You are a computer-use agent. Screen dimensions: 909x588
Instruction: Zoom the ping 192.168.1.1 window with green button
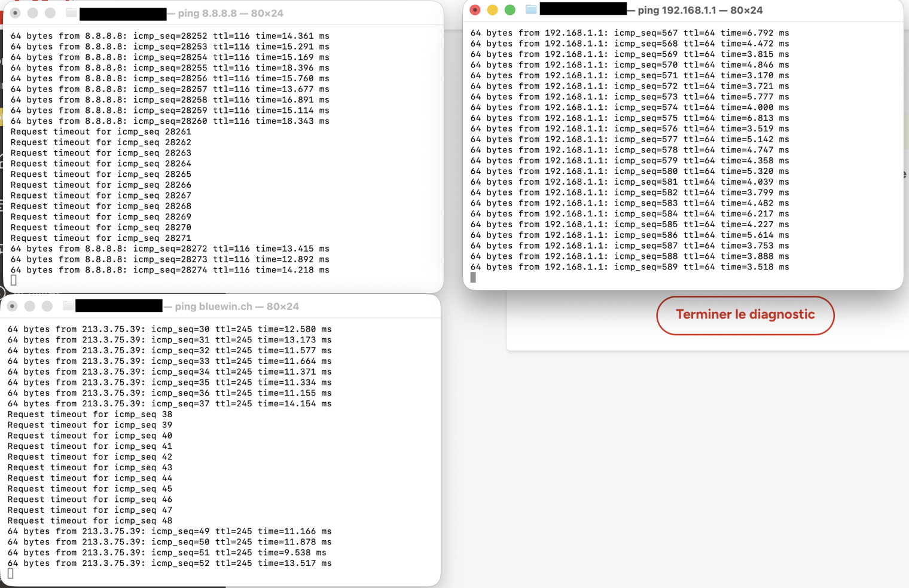pyautogui.click(x=510, y=10)
